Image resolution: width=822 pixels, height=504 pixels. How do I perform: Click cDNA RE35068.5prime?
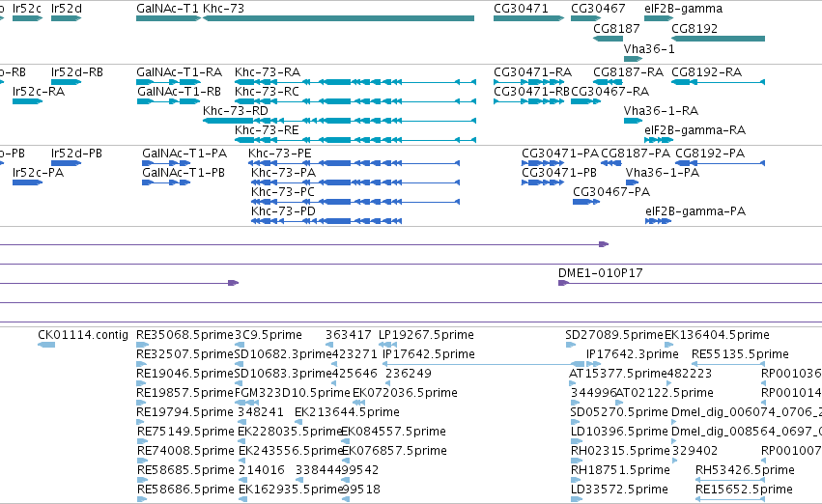click(x=142, y=345)
